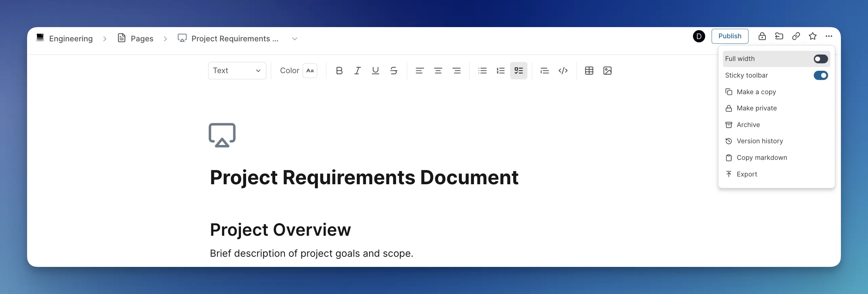Click the Engineering project icon

tap(40, 38)
